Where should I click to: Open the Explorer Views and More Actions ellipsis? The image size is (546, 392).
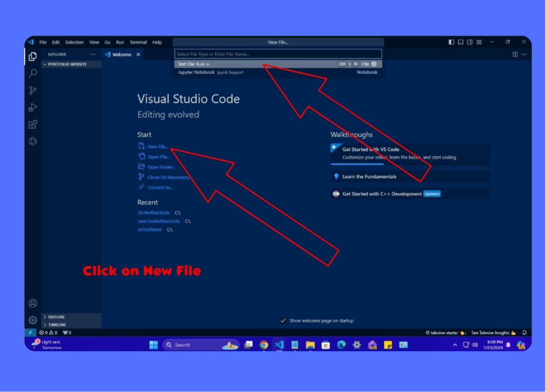(x=93, y=54)
